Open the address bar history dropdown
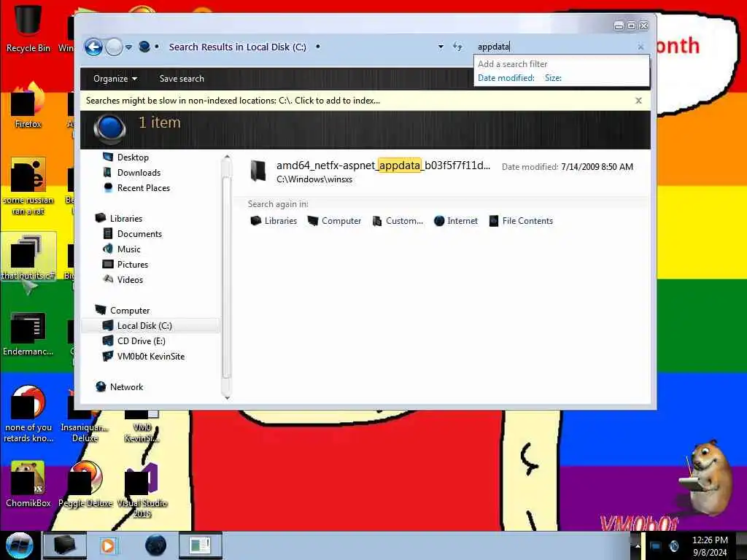The width and height of the screenshot is (747, 560). 441,47
